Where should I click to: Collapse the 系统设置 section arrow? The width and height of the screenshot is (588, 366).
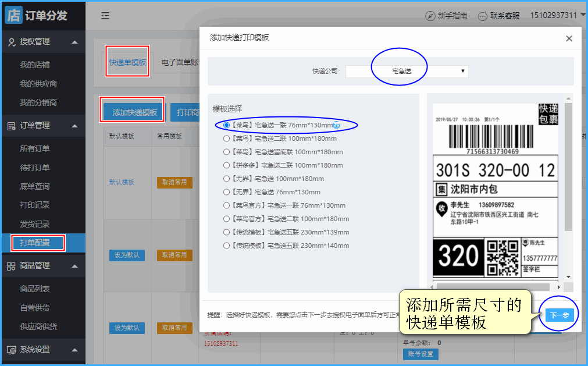[x=74, y=350]
